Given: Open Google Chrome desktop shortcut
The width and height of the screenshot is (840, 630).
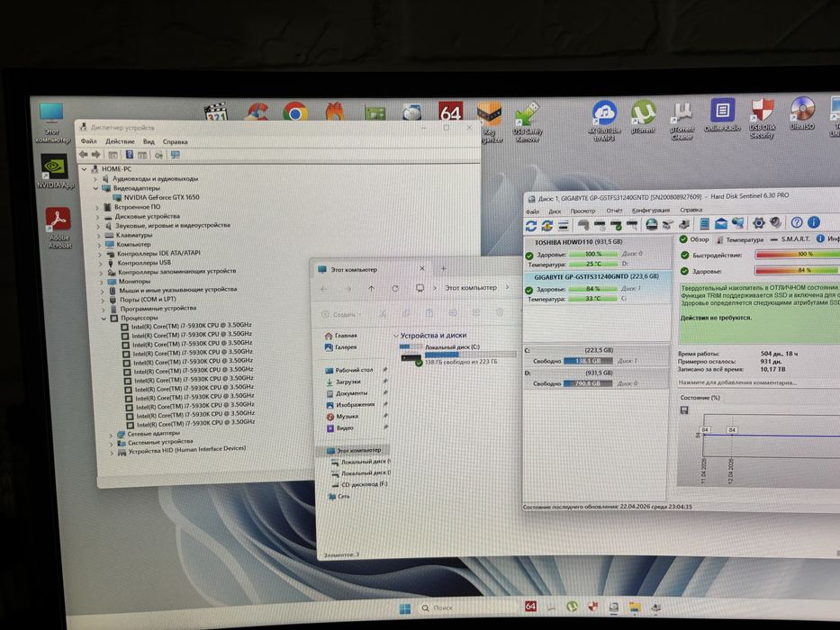Looking at the screenshot, I should [x=295, y=112].
